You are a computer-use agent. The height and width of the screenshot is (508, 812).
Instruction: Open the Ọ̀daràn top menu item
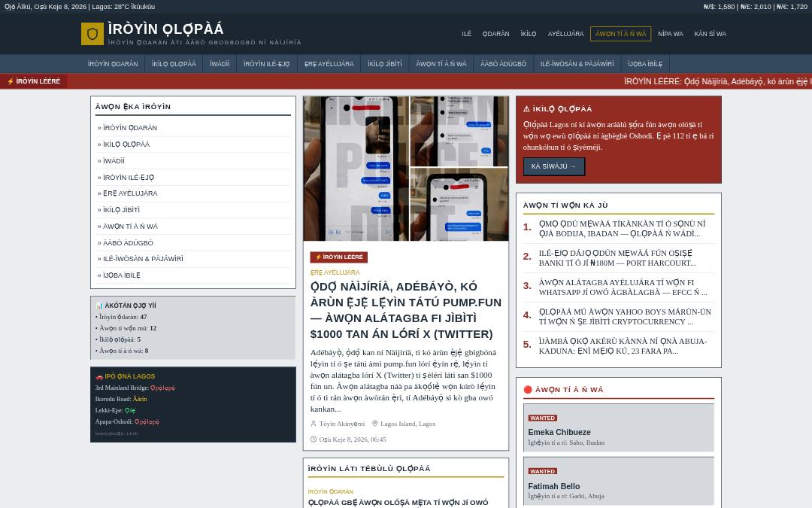(x=496, y=34)
